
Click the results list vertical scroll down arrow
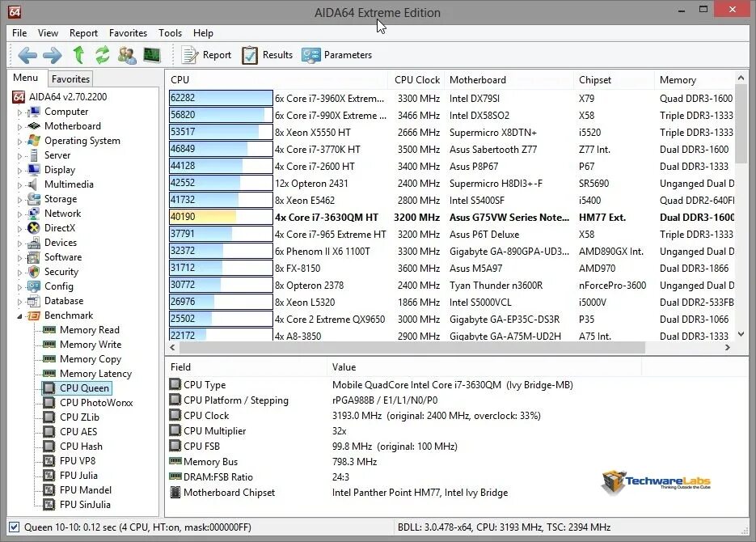741,333
